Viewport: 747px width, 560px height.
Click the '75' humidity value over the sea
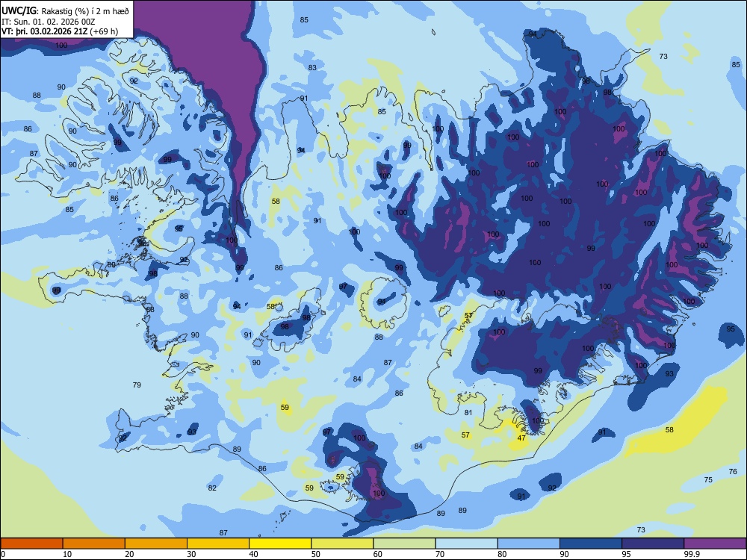708,479
